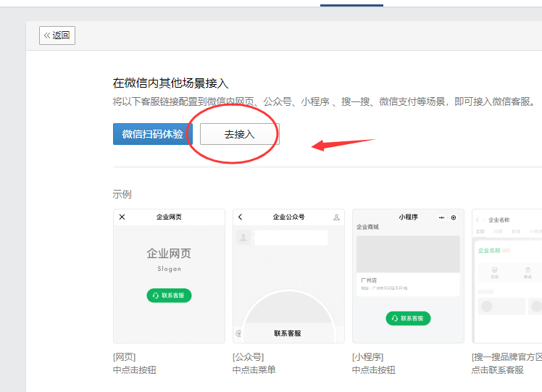The image size is (542, 392).
Task: Click green 联系客服 button in 企业网页 example
Action: 169,296
